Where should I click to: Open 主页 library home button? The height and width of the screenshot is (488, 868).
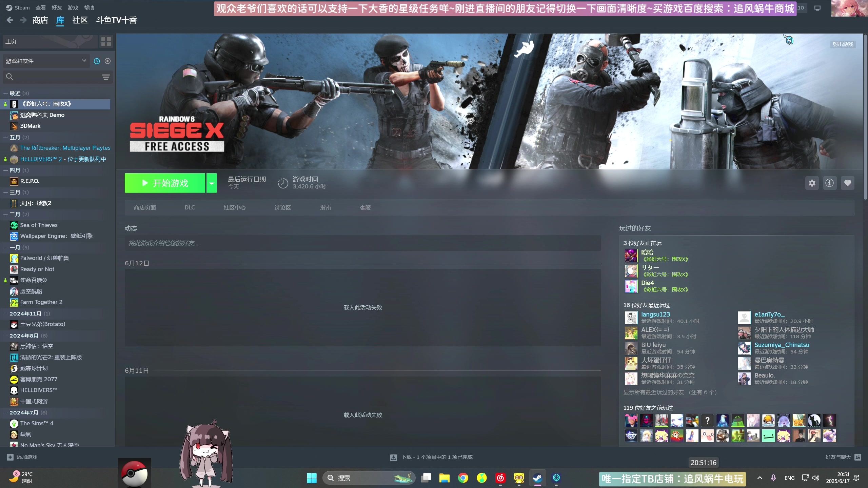tap(50, 41)
